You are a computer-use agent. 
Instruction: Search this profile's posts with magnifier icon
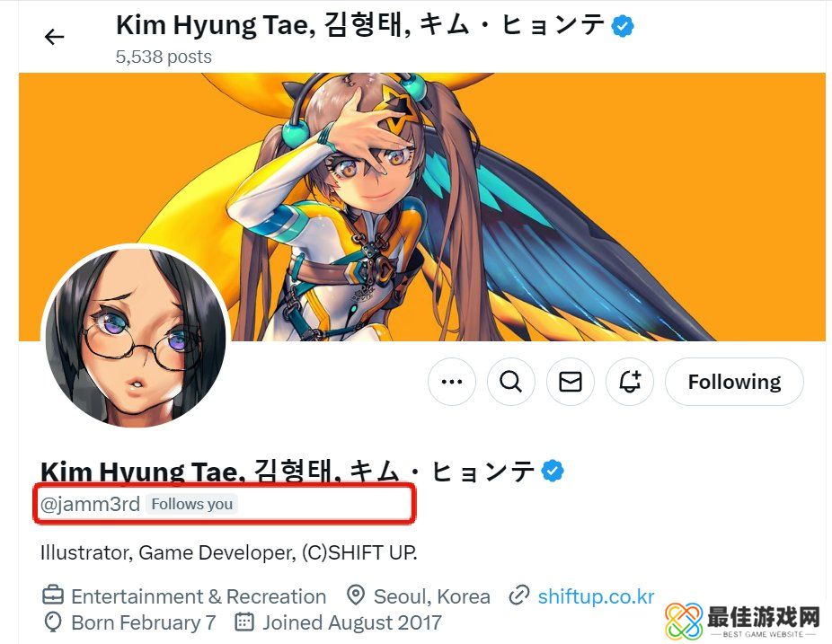point(511,382)
